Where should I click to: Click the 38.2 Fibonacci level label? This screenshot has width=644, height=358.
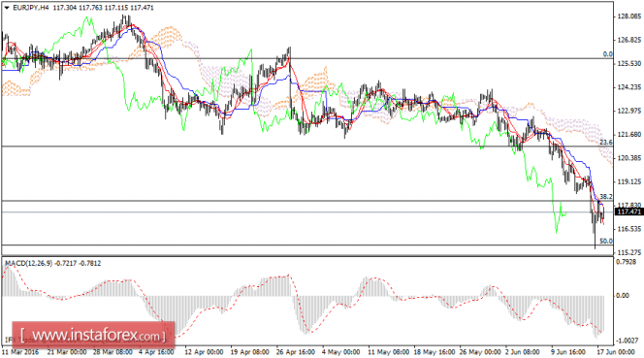[606, 197]
